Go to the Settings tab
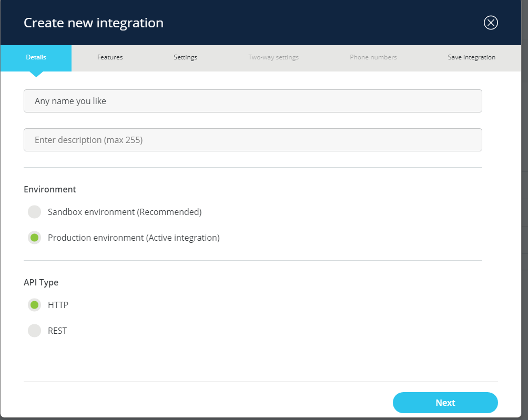The image size is (528, 420). pos(185,57)
